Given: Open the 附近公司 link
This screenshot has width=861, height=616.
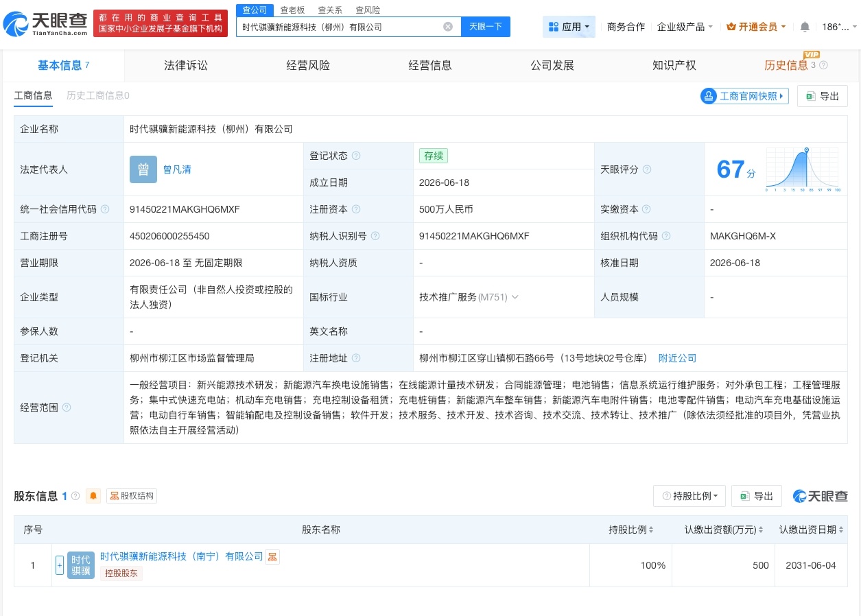Looking at the screenshot, I should 677,358.
